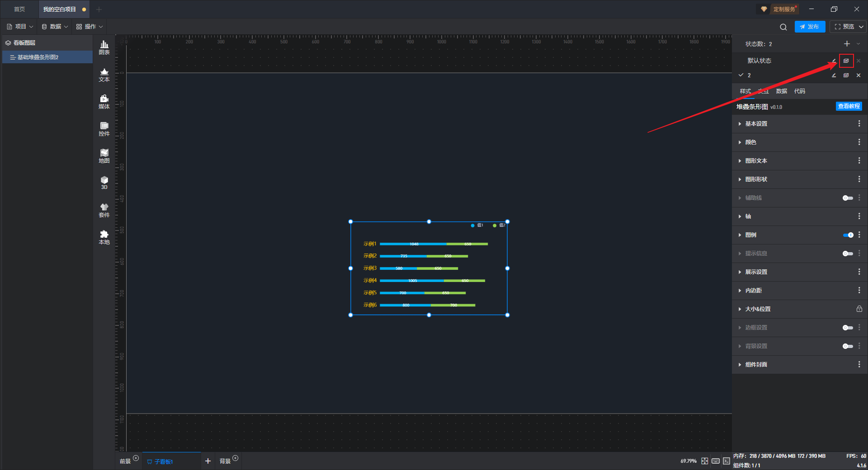Open more options for 组件封面

[x=859, y=364]
